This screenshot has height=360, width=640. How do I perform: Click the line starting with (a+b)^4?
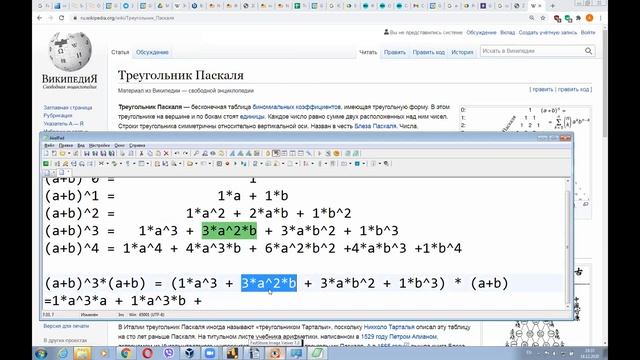pyautogui.click(x=253, y=248)
